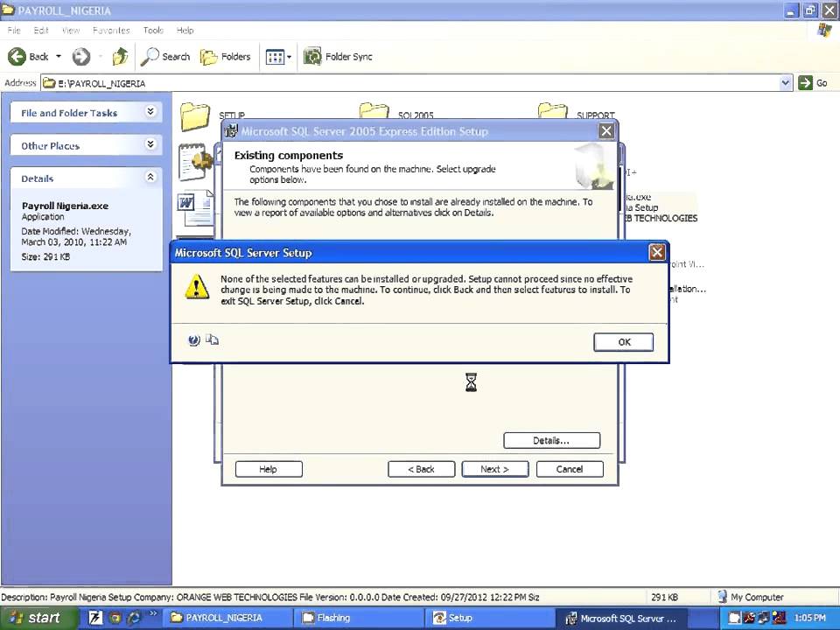
Task: Click first system tray icon
Action: 734,619
